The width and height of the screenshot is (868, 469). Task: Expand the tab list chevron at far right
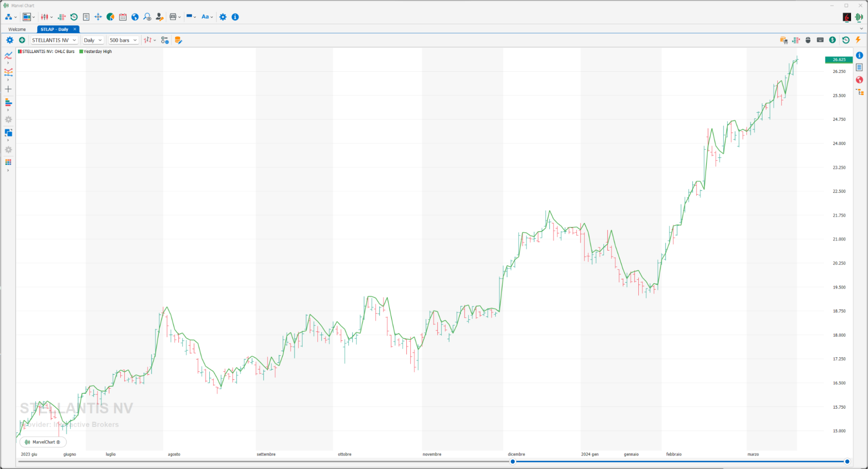861,29
